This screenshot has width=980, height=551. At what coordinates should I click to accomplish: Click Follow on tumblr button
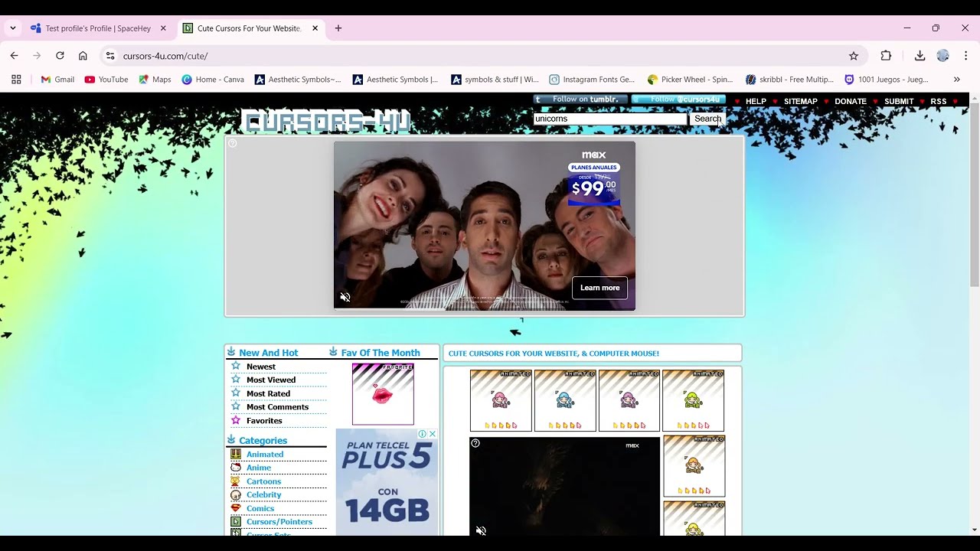point(580,99)
